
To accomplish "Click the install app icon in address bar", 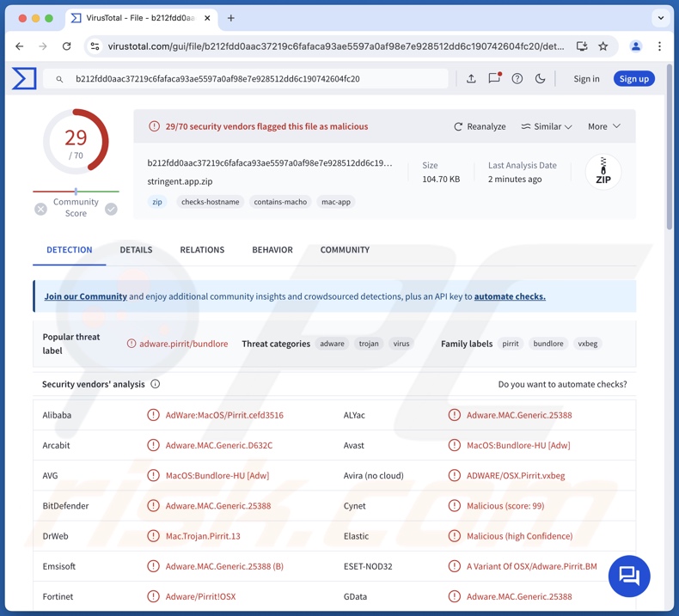I will pos(582,46).
